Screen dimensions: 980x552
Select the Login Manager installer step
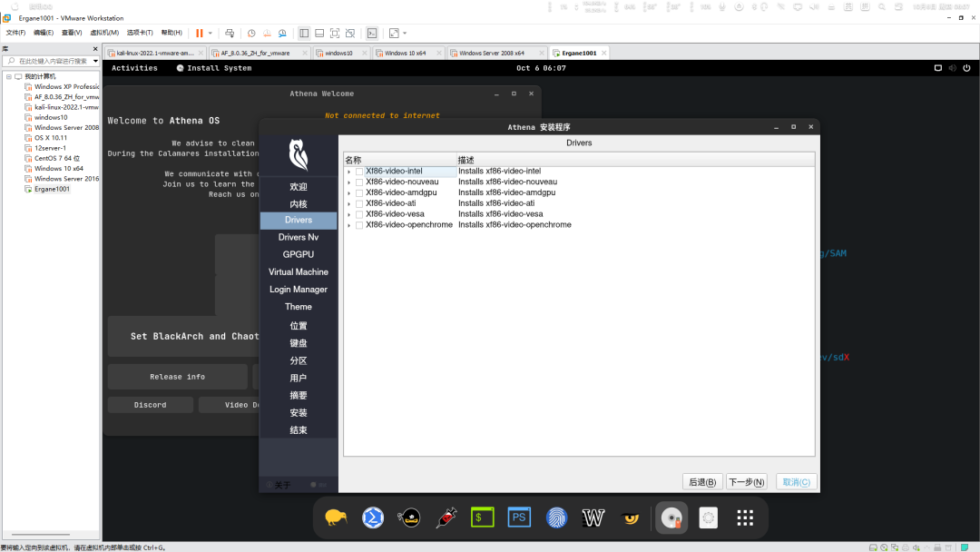pos(299,290)
